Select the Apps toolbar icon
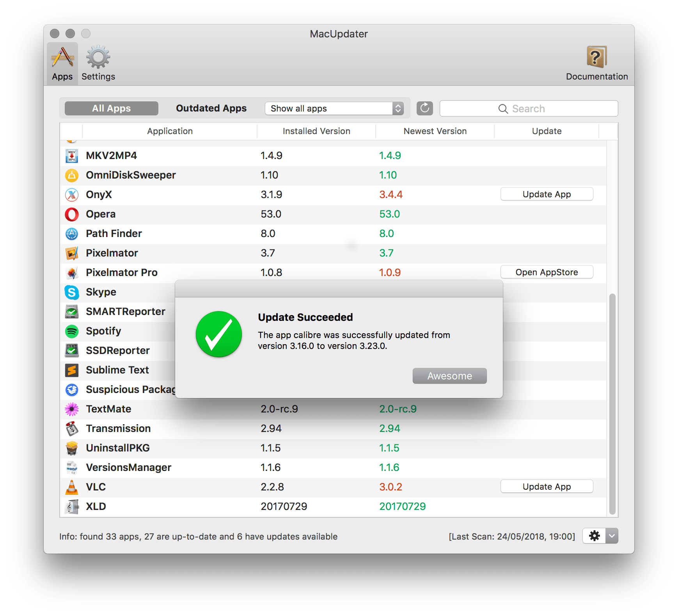This screenshot has width=678, height=616. [x=62, y=62]
